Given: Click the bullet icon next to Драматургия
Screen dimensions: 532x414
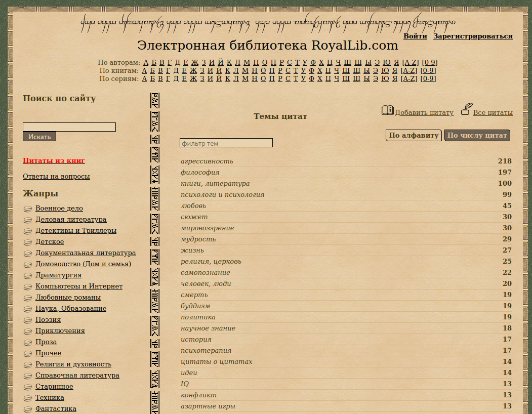Looking at the screenshot, I should click(28, 275).
